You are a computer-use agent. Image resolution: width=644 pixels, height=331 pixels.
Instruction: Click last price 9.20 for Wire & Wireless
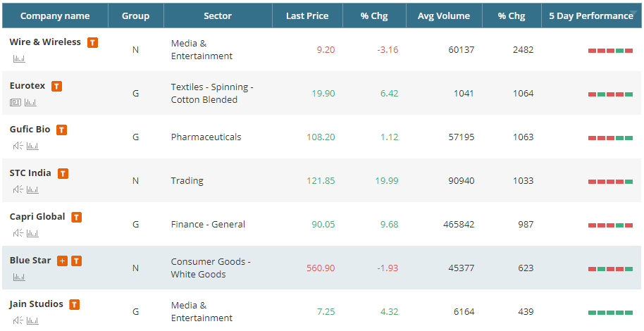[x=326, y=50]
